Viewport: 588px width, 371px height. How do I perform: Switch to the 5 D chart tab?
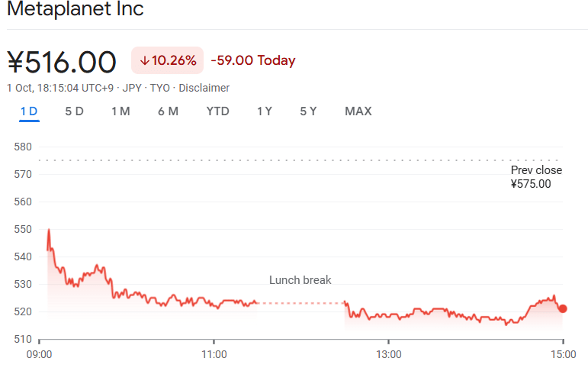pos(74,111)
